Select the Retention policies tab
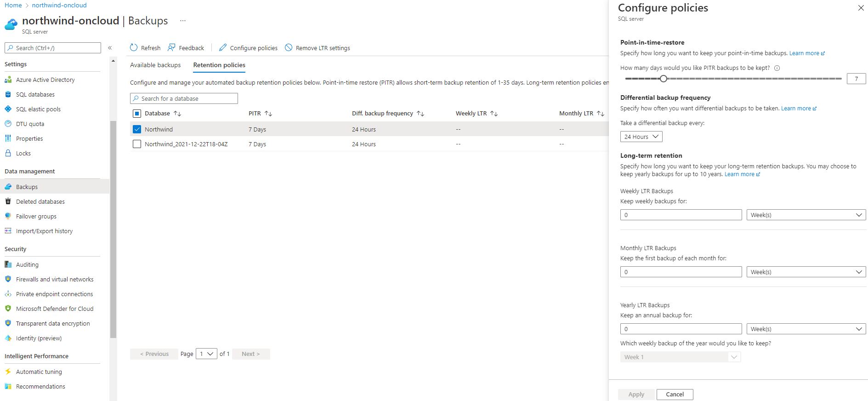This screenshot has width=868, height=401. (219, 65)
